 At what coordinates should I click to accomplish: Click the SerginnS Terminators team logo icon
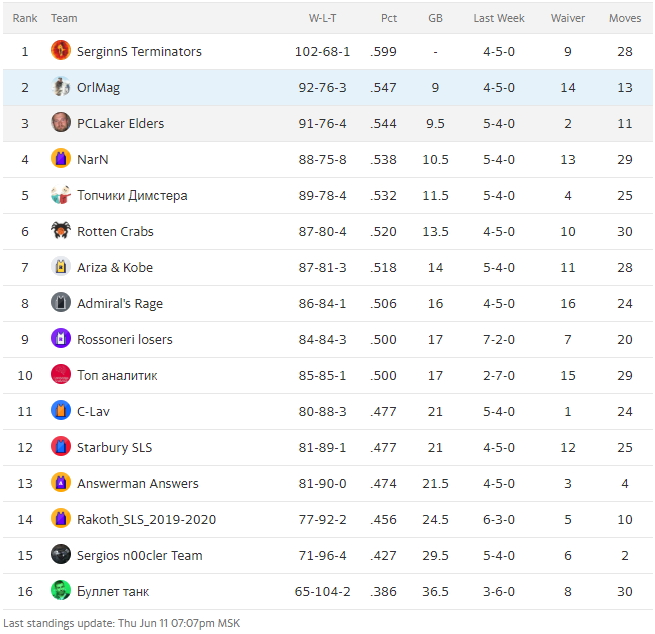61,51
